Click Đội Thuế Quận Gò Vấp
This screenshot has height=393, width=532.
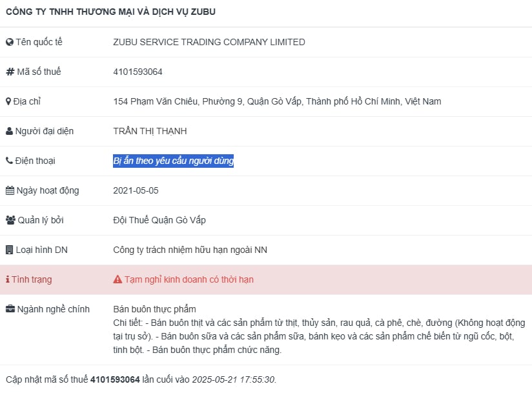pos(159,221)
